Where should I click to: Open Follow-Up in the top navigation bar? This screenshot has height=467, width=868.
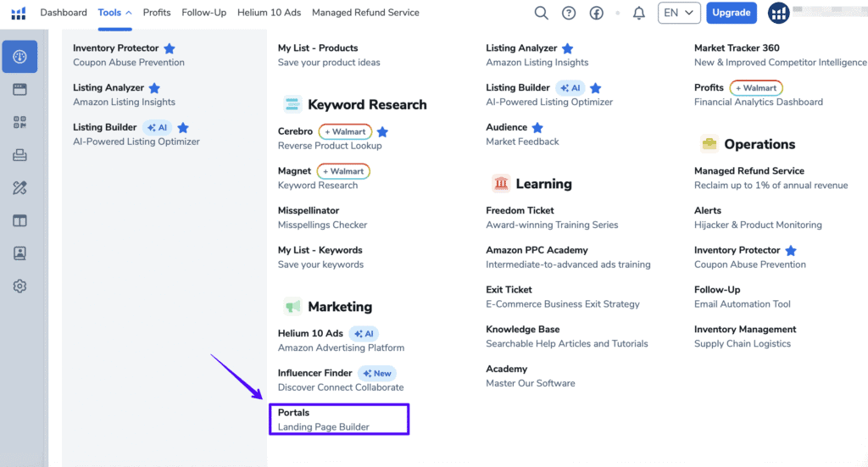[x=203, y=13]
